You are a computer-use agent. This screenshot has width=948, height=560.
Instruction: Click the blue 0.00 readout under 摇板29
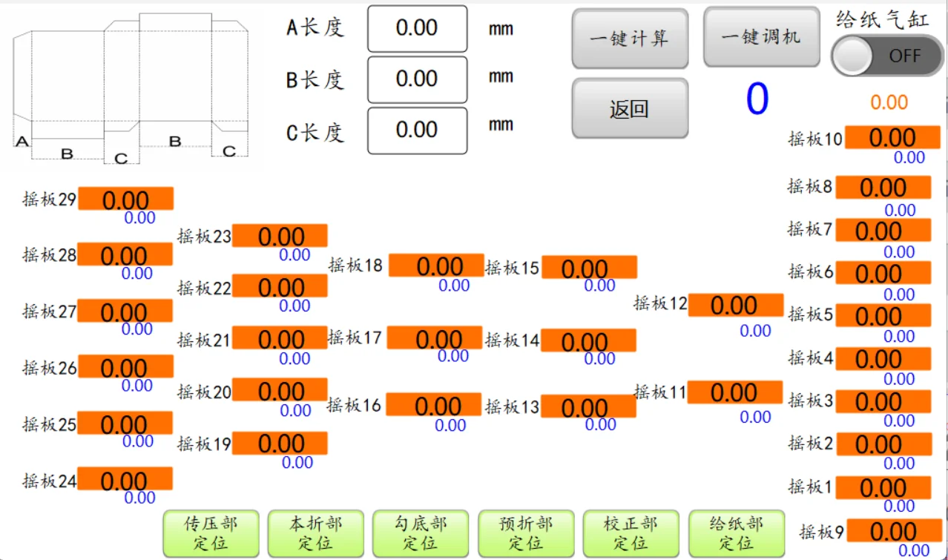coord(139,217)
